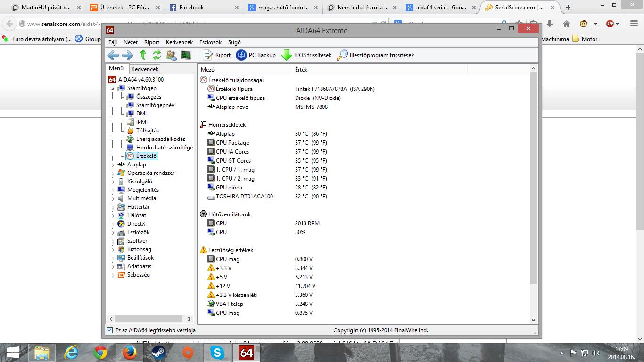Select Összegzés in the tree
Image resolution: width=644 pixels, height=362 pixels.
tap(149, 97)
